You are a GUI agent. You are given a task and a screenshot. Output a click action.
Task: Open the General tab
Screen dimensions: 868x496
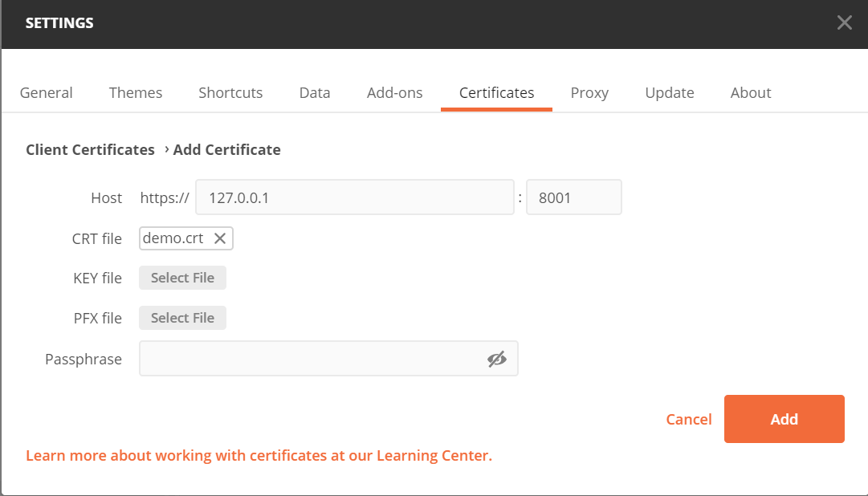pyautogui.click(x=46, y=92)
